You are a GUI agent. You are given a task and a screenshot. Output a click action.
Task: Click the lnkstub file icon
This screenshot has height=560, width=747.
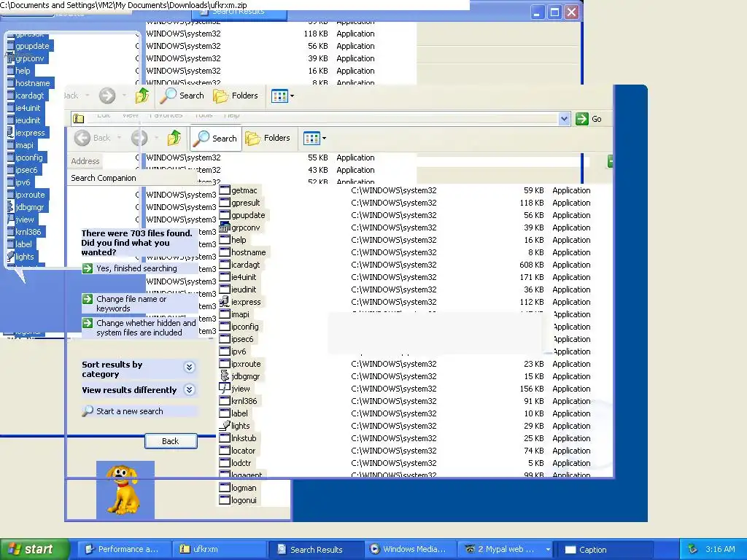click(225, 438)
